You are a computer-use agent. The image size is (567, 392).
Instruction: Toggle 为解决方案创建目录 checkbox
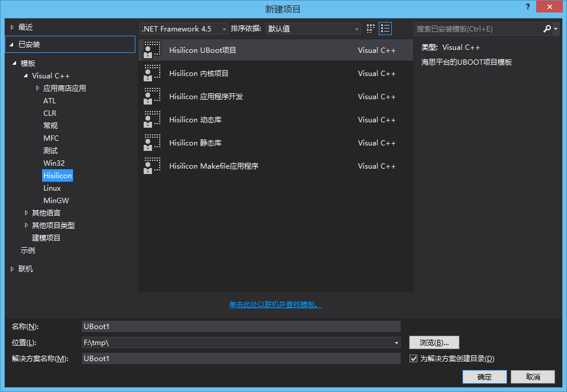click(x=413, y=358)
